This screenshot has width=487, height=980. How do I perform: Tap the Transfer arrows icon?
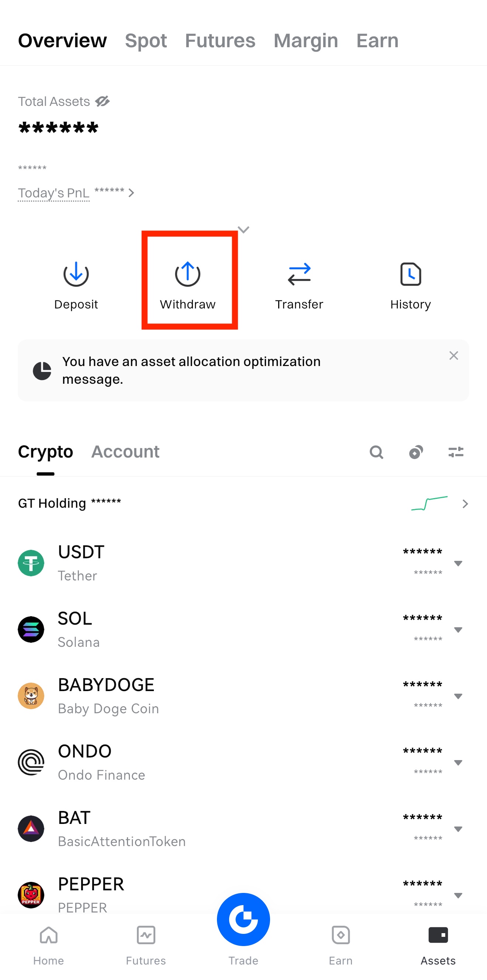(x=299, y=274)
